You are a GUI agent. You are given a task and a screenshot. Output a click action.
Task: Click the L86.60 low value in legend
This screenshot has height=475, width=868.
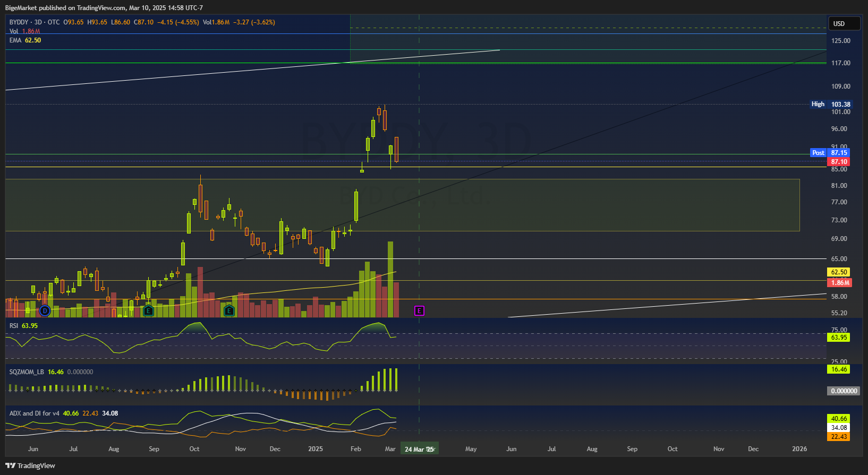tap(121, 22)
